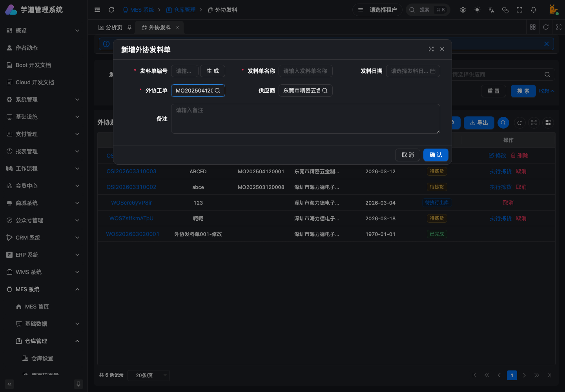The image size is (565, 392).
Task: Reload the current tab content icon
Action: tap(546, 27)
